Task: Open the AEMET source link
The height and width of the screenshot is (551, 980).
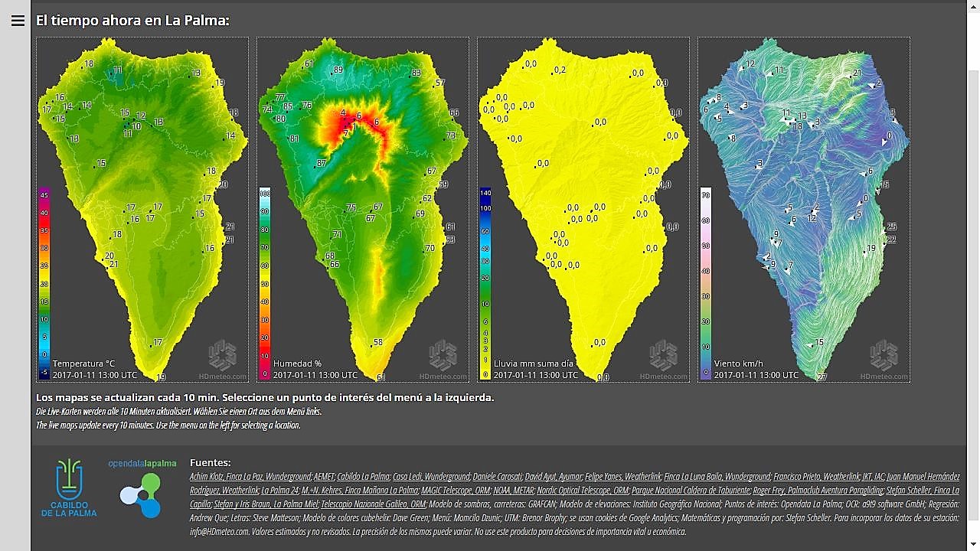Action: pos(323,477)
